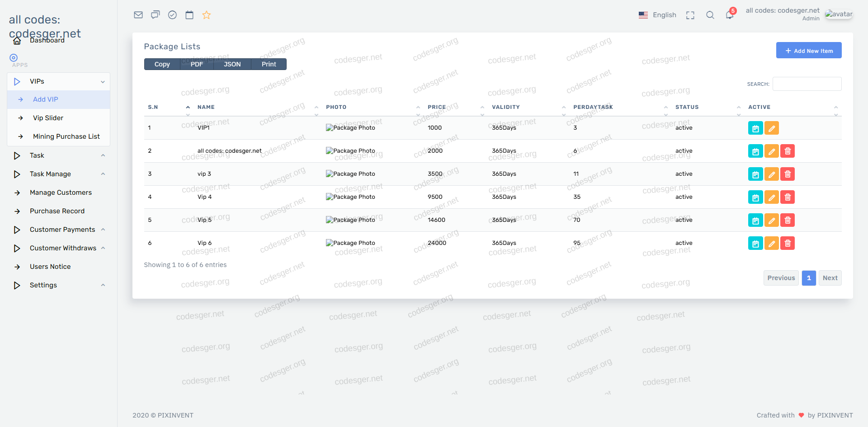The height and width of the screenshot is (427, 868).
Task: Open the search magnifier icon
Action: pos(710,15)
